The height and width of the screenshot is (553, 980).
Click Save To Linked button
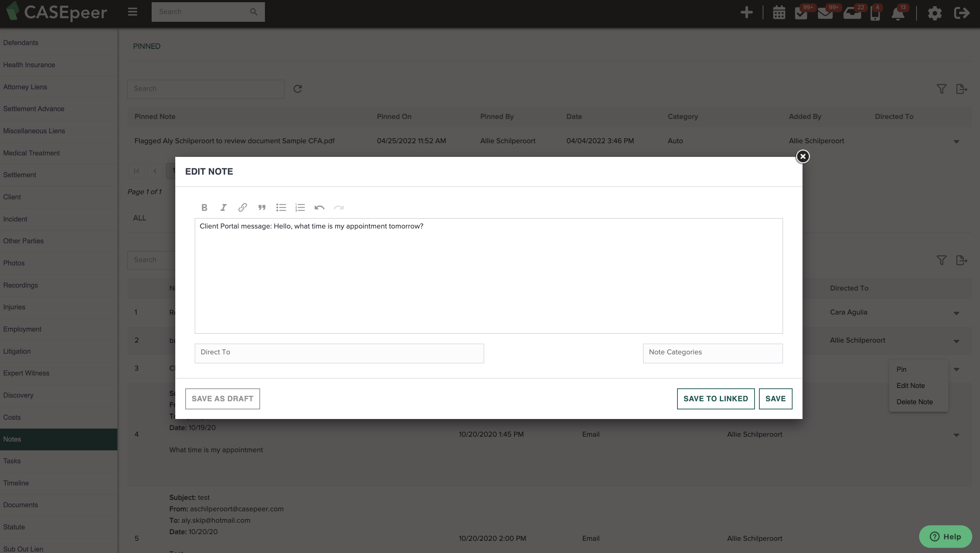(715, 399)
